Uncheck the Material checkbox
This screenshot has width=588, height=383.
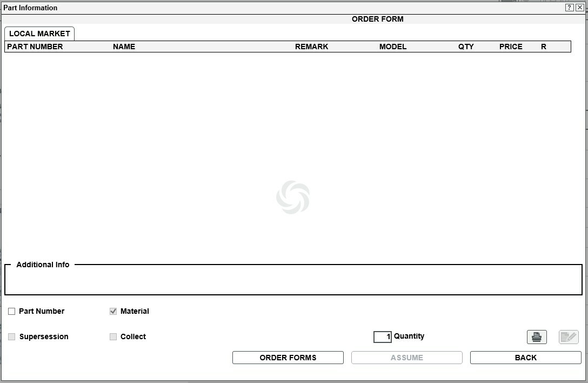113,311
